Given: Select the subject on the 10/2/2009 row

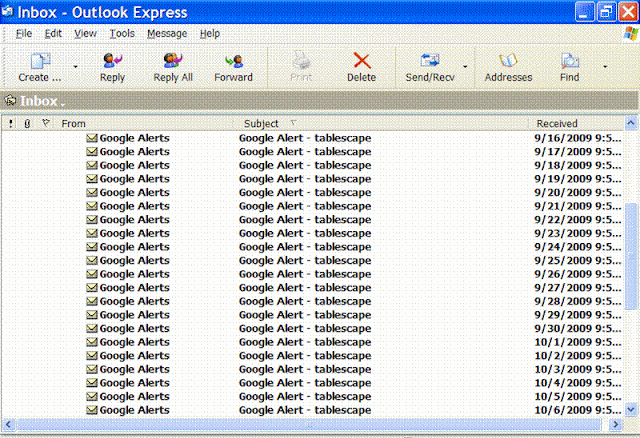Looking at the screenshot, I should (x=305, y=356).
